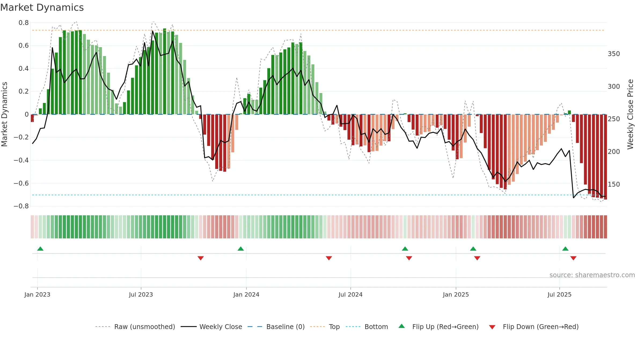Toggle the Top legend entry
This screenshot has width=644, height=362.
(x=325, y=327)
